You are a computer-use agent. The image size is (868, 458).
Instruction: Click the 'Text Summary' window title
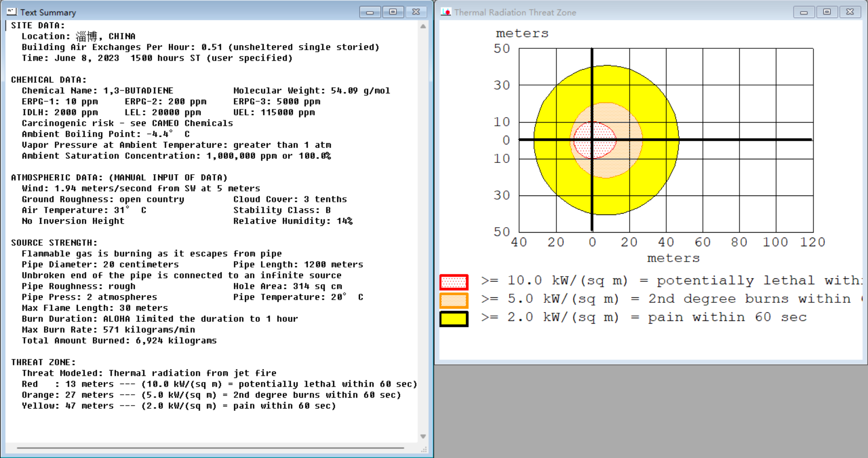(x=48, y=12)
